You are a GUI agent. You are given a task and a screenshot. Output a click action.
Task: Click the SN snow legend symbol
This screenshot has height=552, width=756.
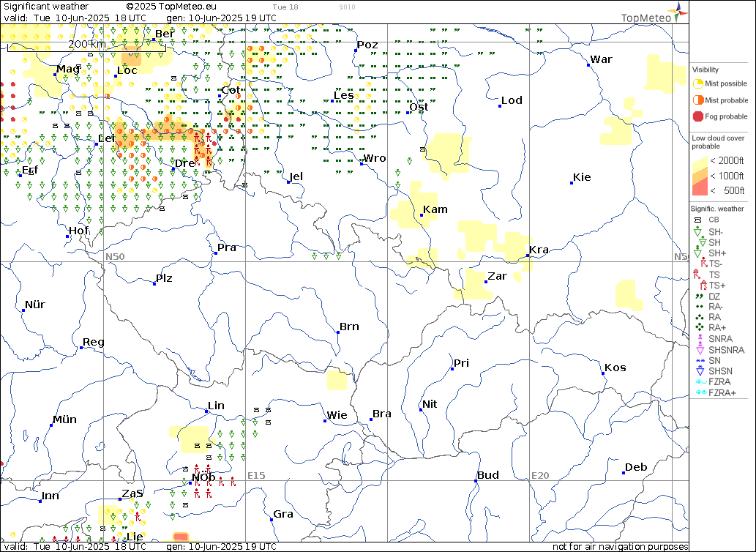point(700,360)
